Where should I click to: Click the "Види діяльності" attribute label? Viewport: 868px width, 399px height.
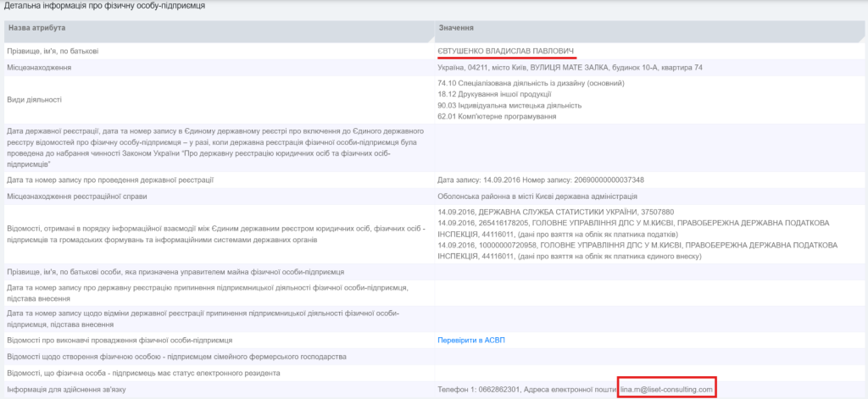tap(34, 100)
